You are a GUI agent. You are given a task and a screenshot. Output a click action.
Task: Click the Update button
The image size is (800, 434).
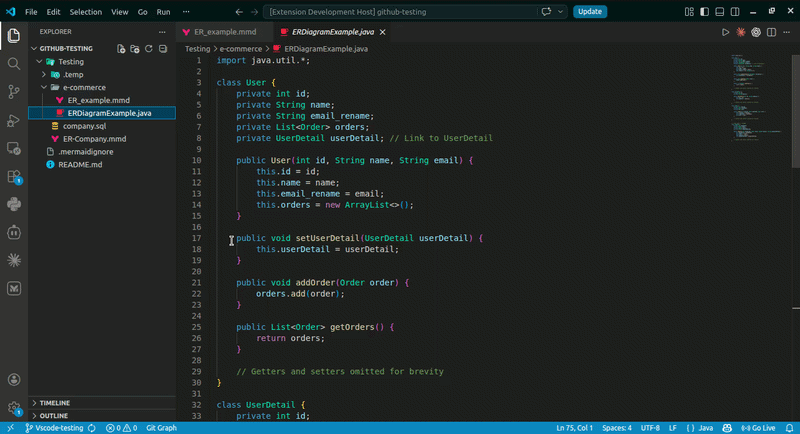tap(590, 12)
